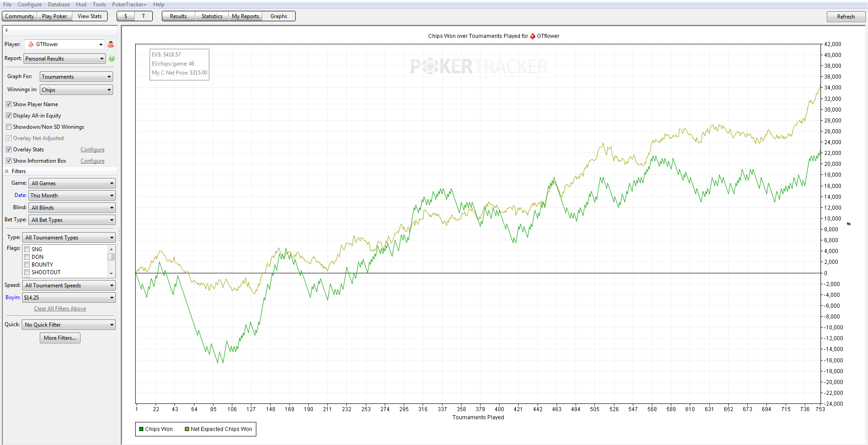Open the tournament Speed dropdown
This screenshot has width=868, height=445.
[69, 286]
